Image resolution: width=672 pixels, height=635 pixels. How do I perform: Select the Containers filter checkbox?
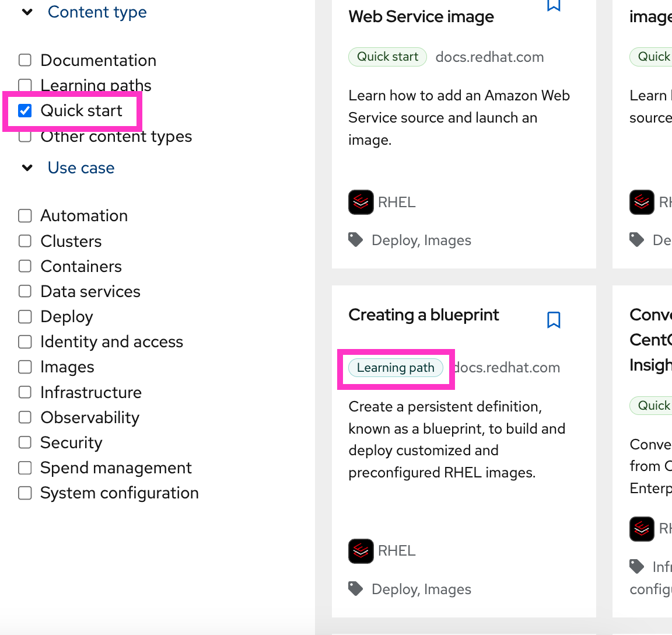[x=25, y=266]
